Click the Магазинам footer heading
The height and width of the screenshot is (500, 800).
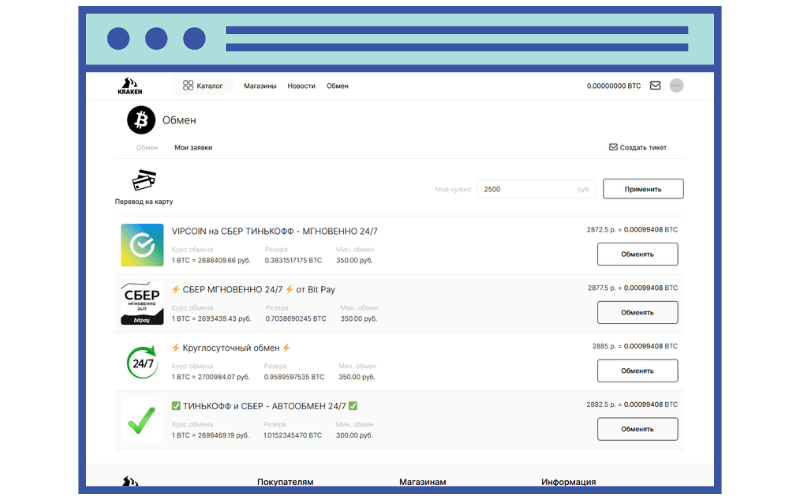pos(422,481)
